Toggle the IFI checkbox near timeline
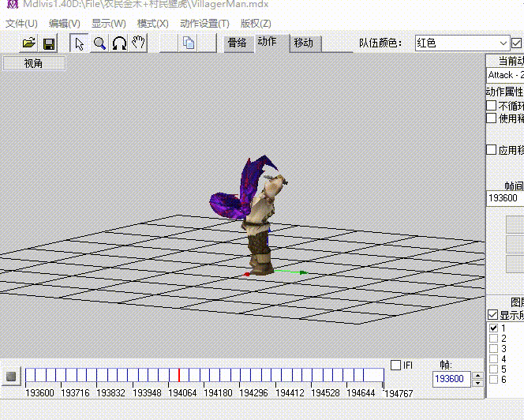524x420 pixels. coord(395,365)
